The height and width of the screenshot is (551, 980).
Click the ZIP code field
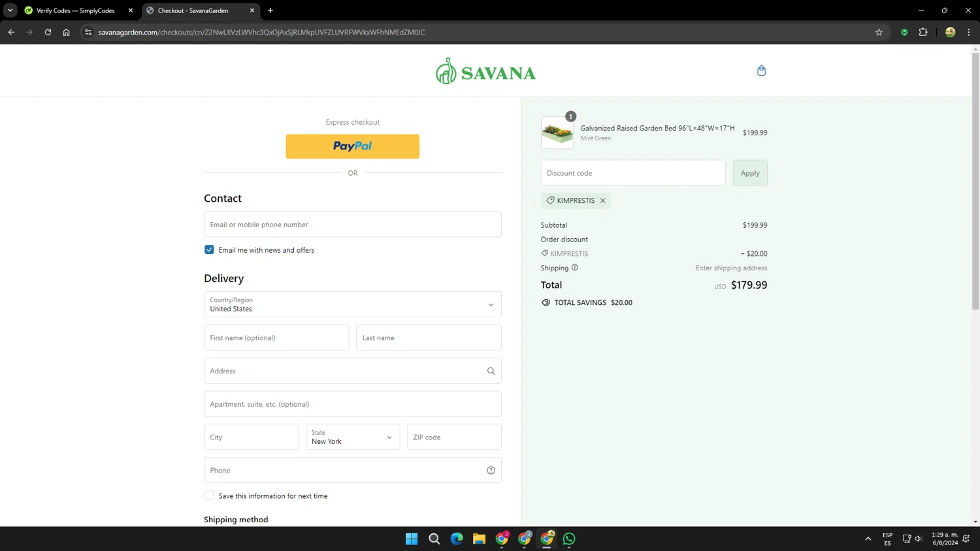454,437
